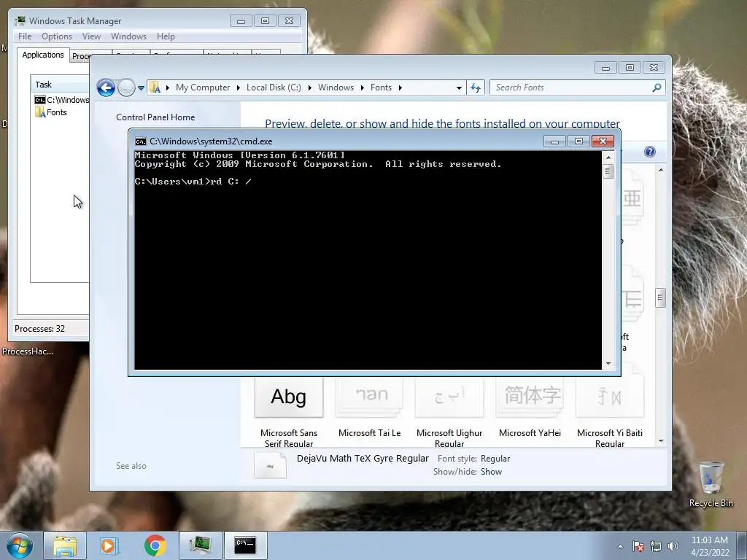This screenshot has width=747, height=560.
Task: Click scroll up arrow in Fonts list
Action: point(661,170)
